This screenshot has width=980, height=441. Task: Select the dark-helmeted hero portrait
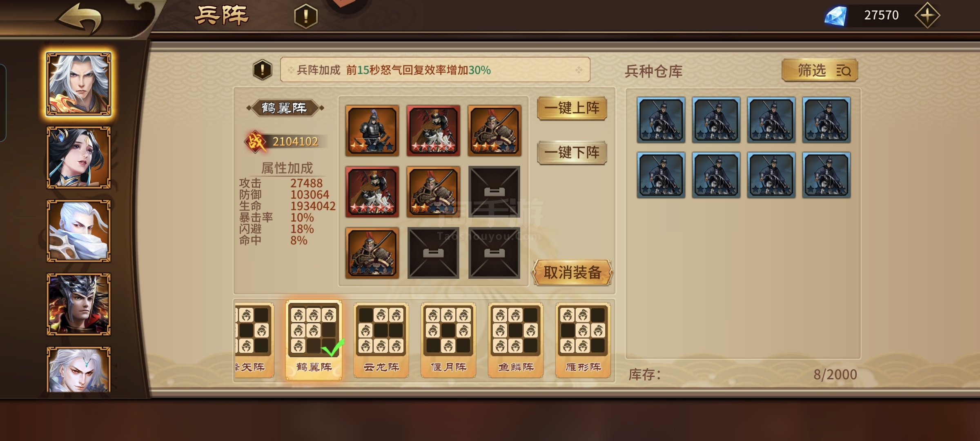(78, 305)
